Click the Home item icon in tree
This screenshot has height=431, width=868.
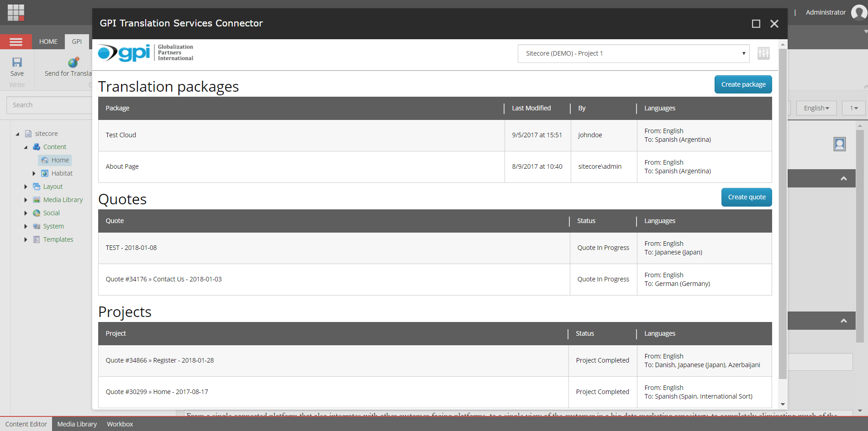(x=45, y=160)
